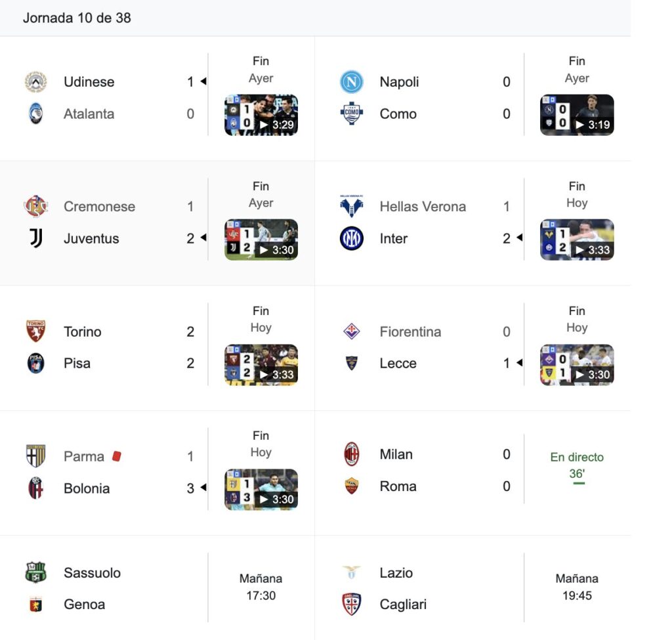The image size is (672, 640).
Task: Play Parma vs Bolonia highlights video
Action: click(261, 489)
